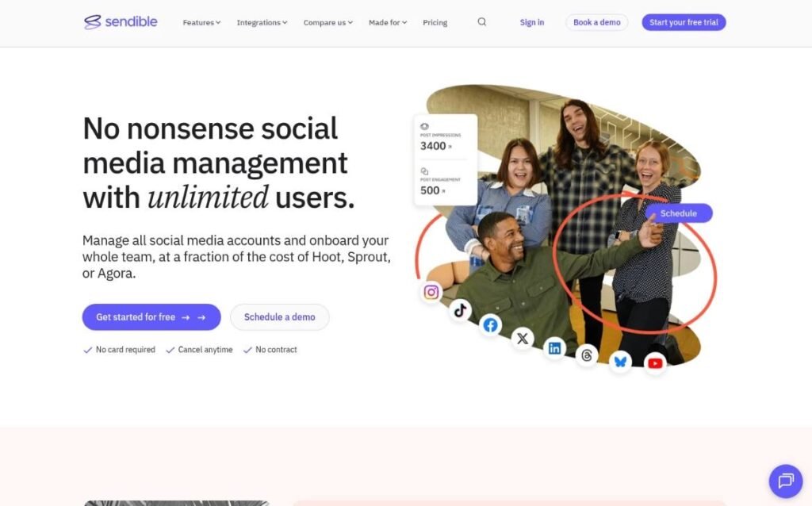Click the Facebook icon in hero image
This screenshot has width=812, height=506.
tap(490, 325)
